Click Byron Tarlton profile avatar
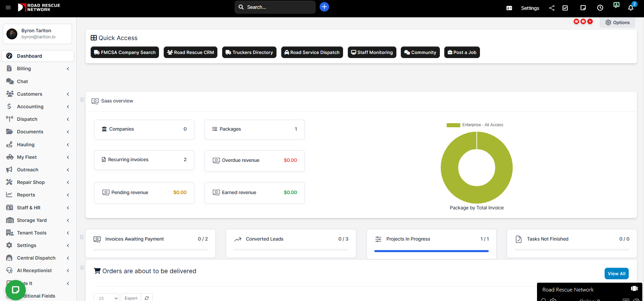The width and height of the screenshot is (644, 301). (x=12, y=34)
